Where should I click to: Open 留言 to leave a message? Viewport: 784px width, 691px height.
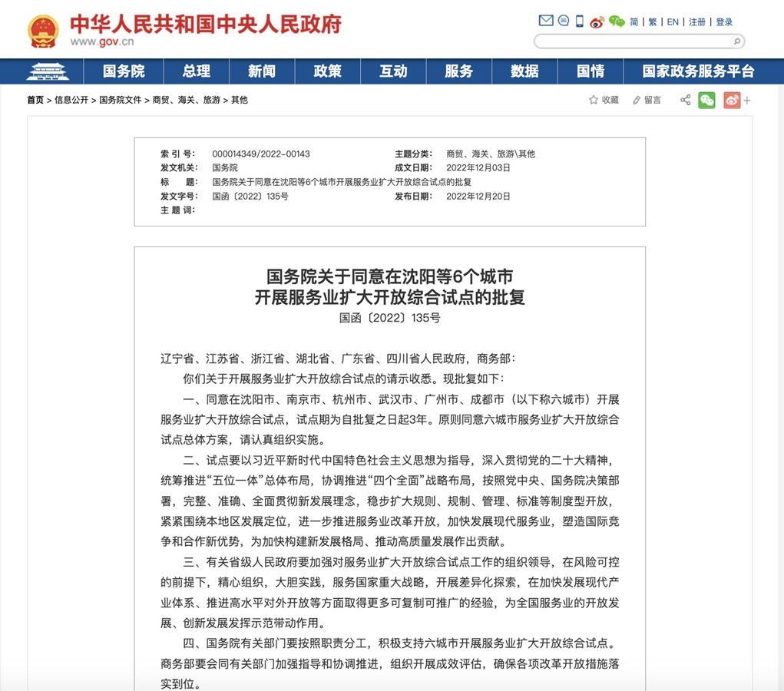click(x=647, y=100)
